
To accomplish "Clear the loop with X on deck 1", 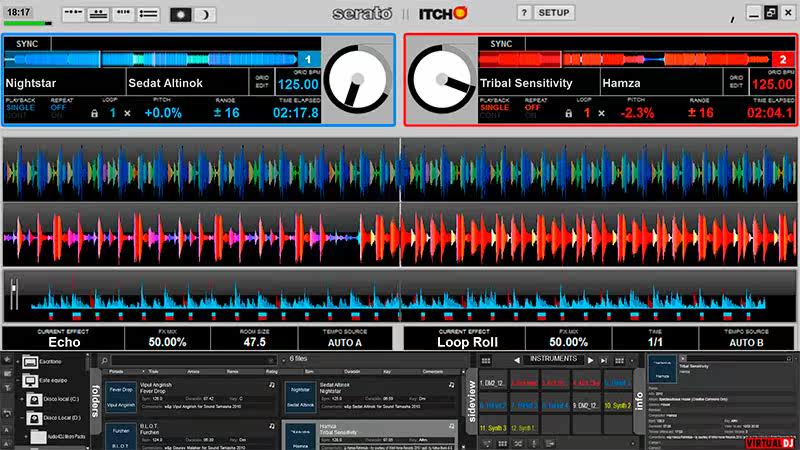I will tap(128, 113).
